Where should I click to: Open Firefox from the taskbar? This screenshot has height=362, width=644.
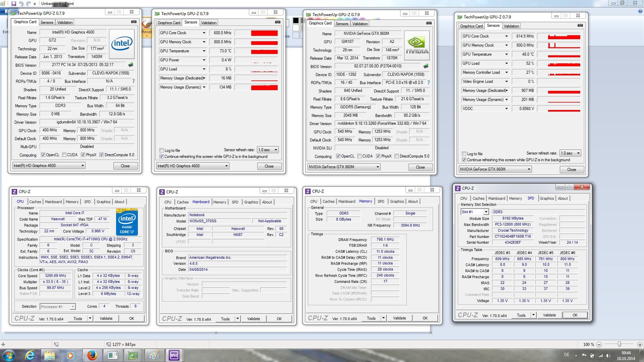tap(92, 355)
